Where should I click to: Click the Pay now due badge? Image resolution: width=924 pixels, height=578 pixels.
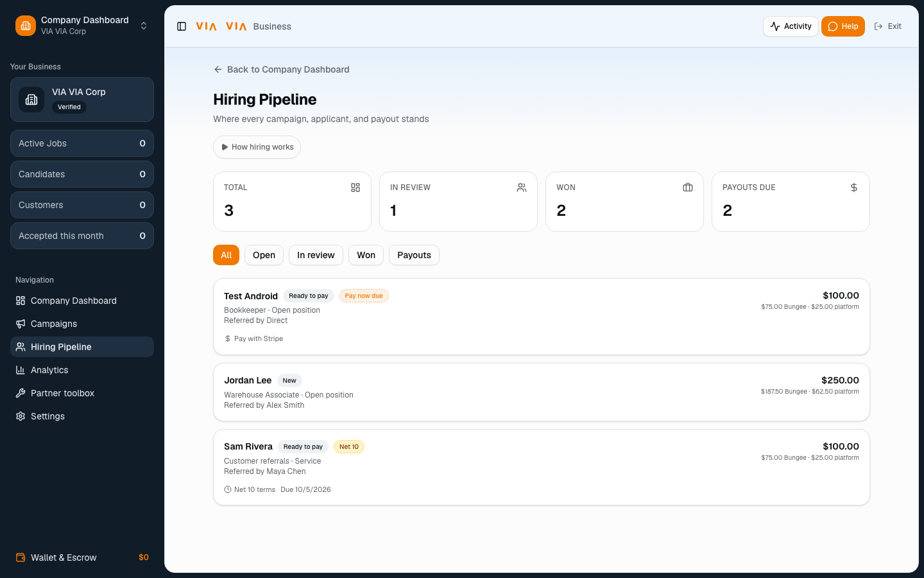tap(364, 296)
